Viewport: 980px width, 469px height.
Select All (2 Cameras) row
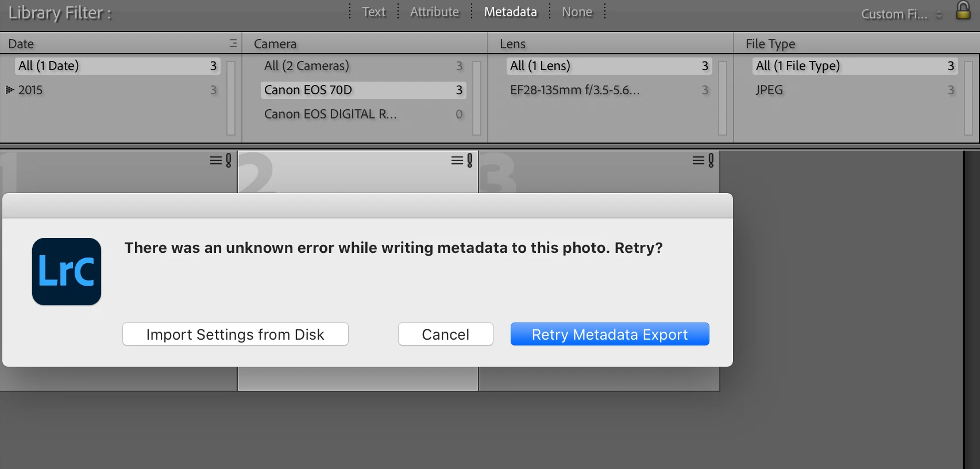coord(363,66)
